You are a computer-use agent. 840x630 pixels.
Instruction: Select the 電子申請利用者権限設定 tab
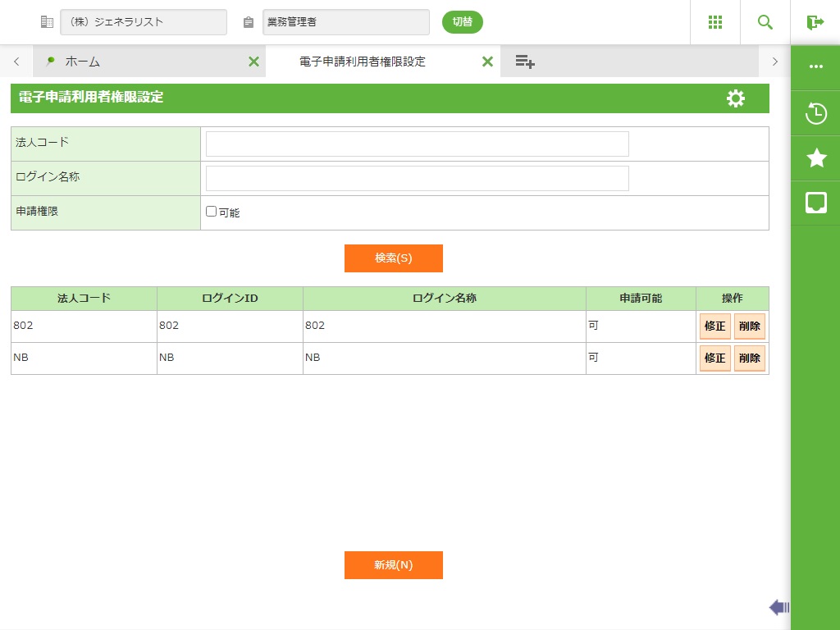click(x=363, y=62)
